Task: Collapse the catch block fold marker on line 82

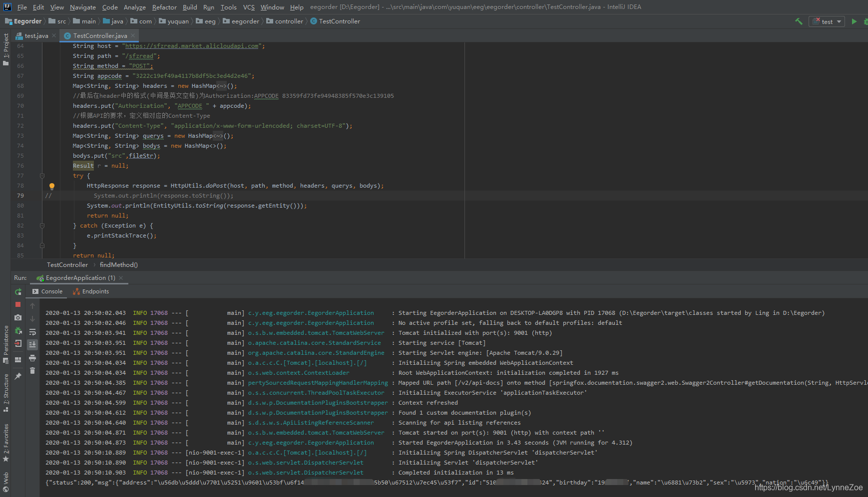Action: click(x=42, y=226)
